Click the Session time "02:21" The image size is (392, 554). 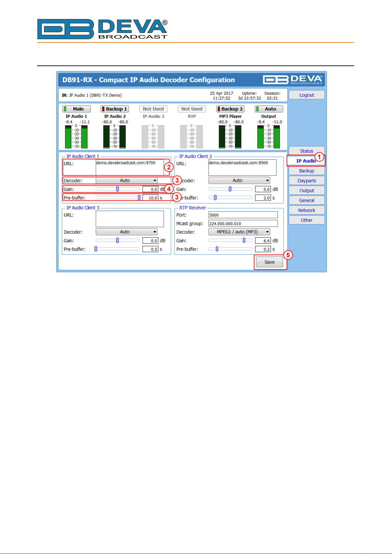(272, 98)
